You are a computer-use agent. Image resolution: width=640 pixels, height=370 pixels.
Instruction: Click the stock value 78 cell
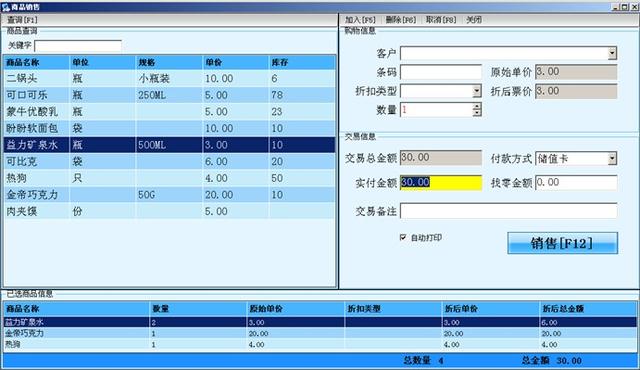click(302, 95)
